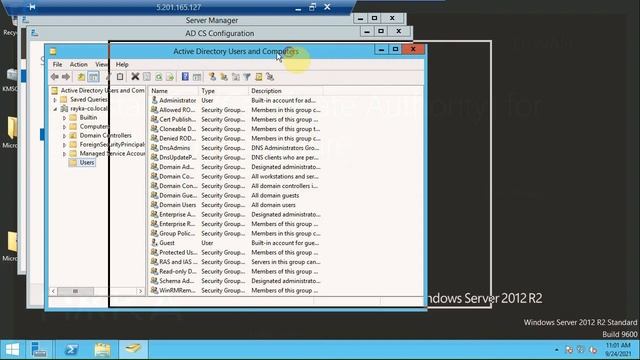
Task: Click the Find objects toolbar icon
Action: coord(258,77)
